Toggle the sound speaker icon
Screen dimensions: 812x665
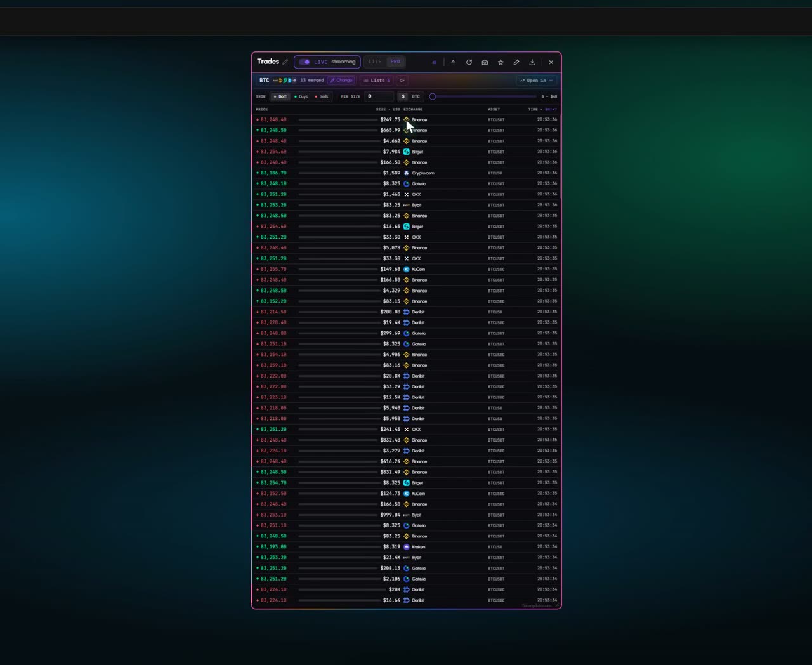(402, 81)
